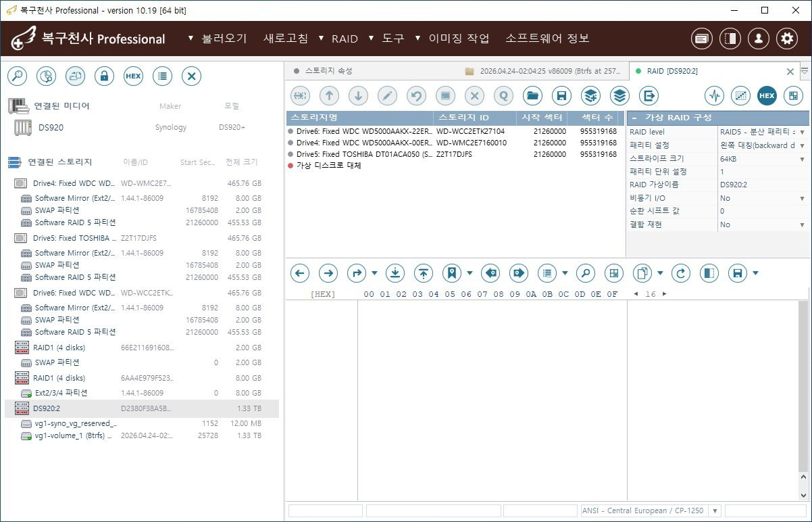Select Software RAID 5 파티션 under Drive6

click(142, 332)
